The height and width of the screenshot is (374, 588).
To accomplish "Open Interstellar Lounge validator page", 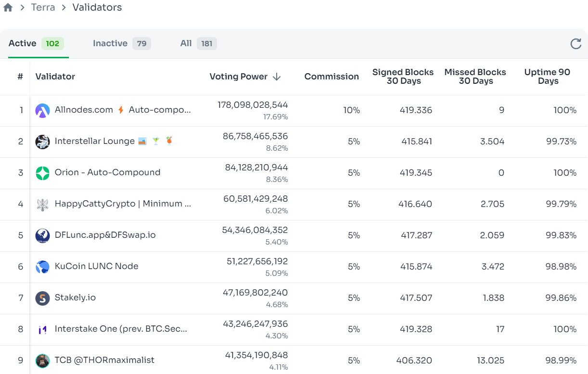I will (95, 141).
